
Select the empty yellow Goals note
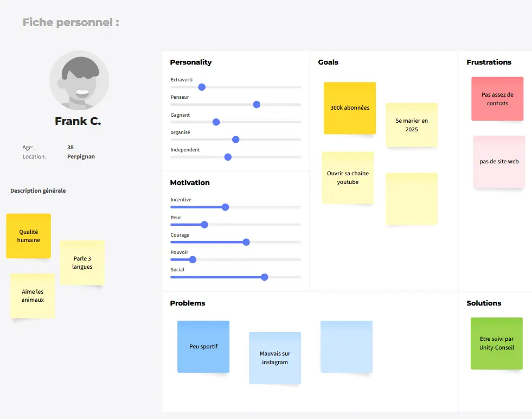click(x=412, y=199)
